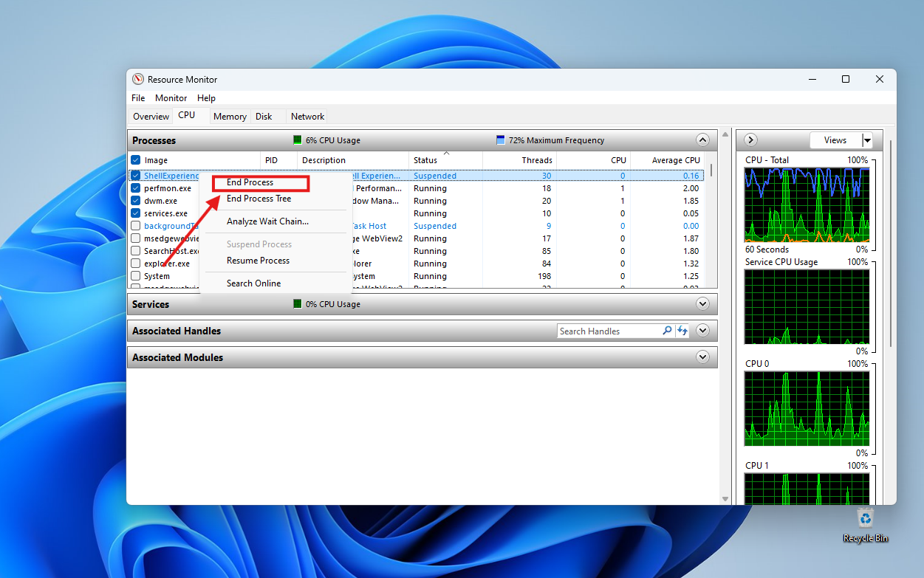Image resolution: width=924 pixels, height=578 pixels.
Task: Switch to the Overview tab
Action: pos(151,117)
